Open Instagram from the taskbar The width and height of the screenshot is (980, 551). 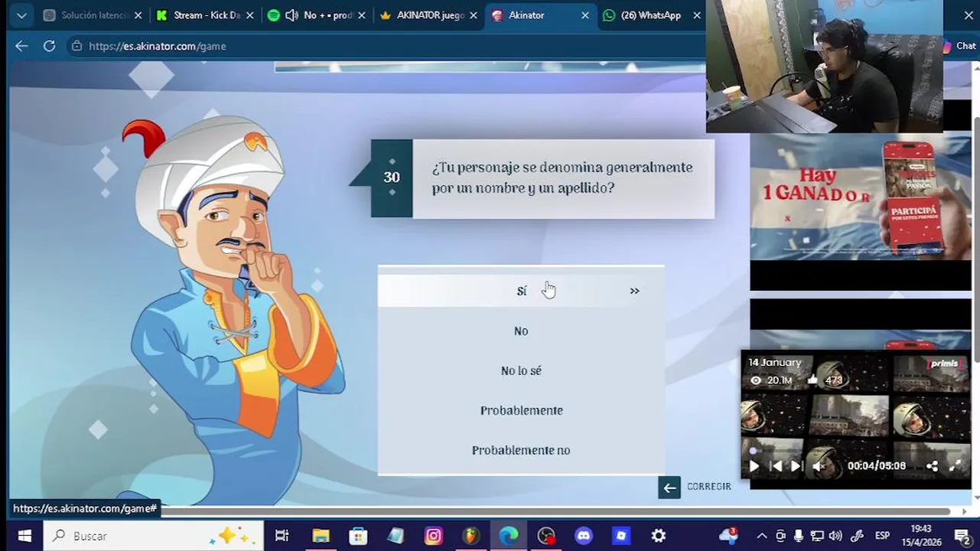[x=434, y=536]
